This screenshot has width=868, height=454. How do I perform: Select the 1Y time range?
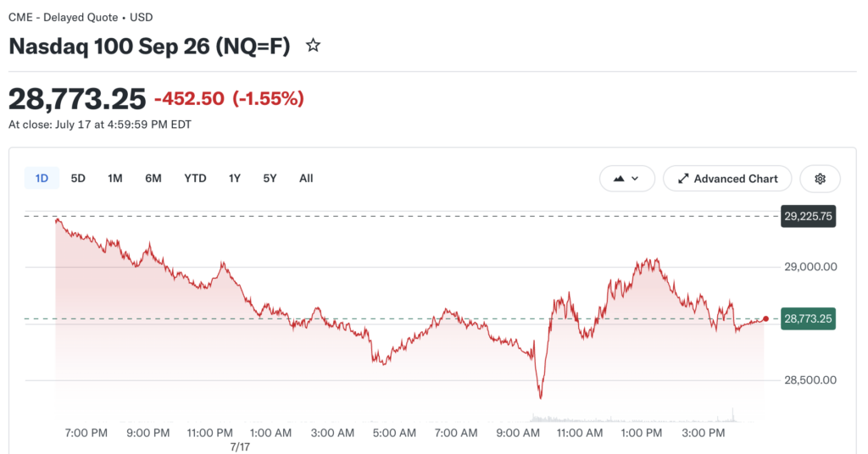pos(235,178)
